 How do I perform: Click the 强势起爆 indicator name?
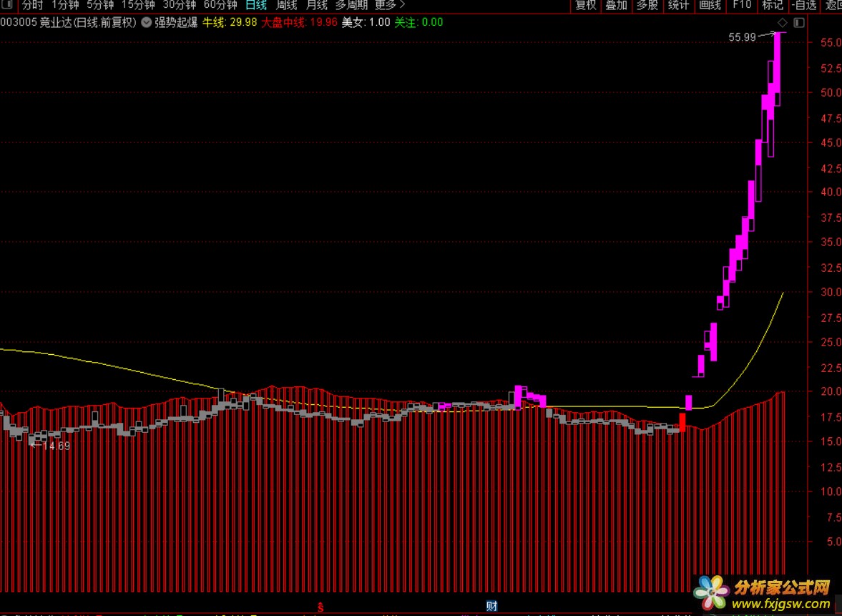[x=176, y=23]
